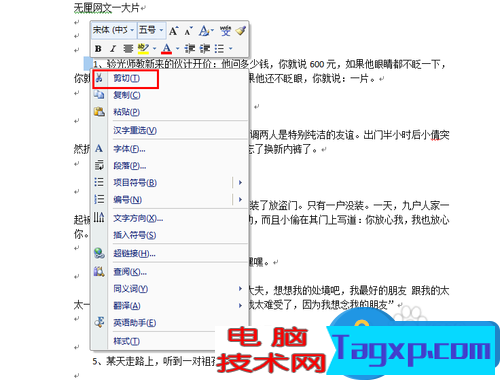500x380 pixels.
Task: Apply the yellow highlight color
Action: [143, 49]
